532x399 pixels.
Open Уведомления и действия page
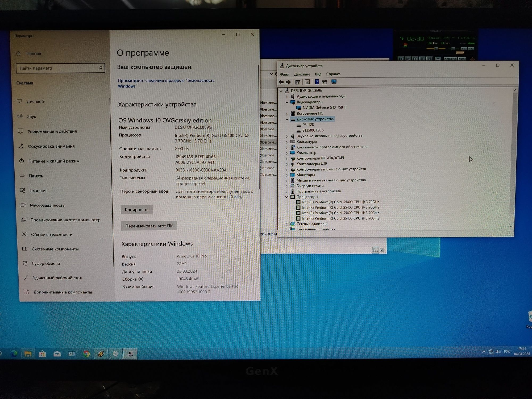(47, 131)
